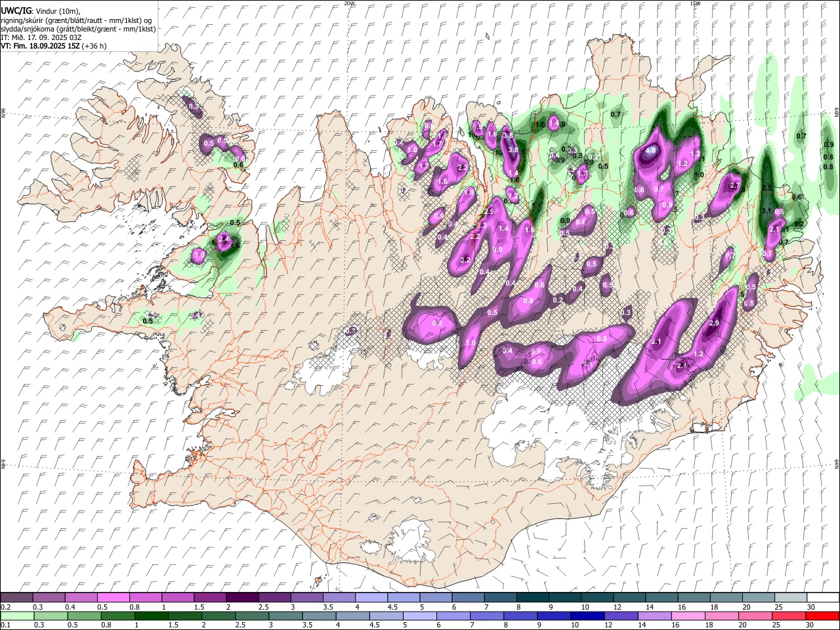The width and height of the screenshot is (840, 630).
Task: Click the deep blue 10–12 rain legend swatch
Action: point(587,616)
